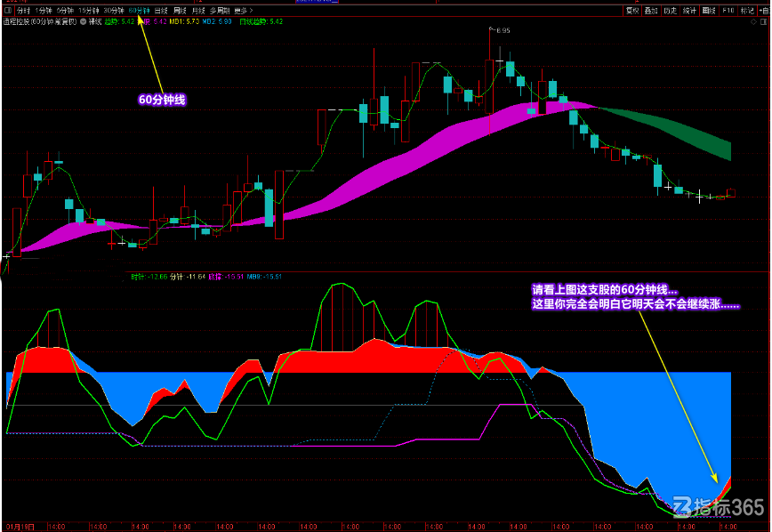This screenshot has height=532, width=772.
Task: Click the 01月19日 date on time axis
Action: pyautogui.click(x=20, y=527)
